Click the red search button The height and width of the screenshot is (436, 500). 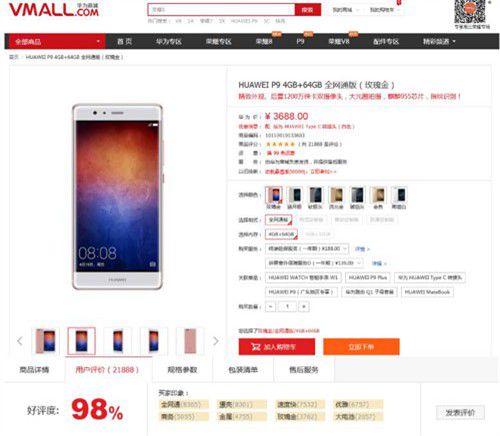[308, 10]
